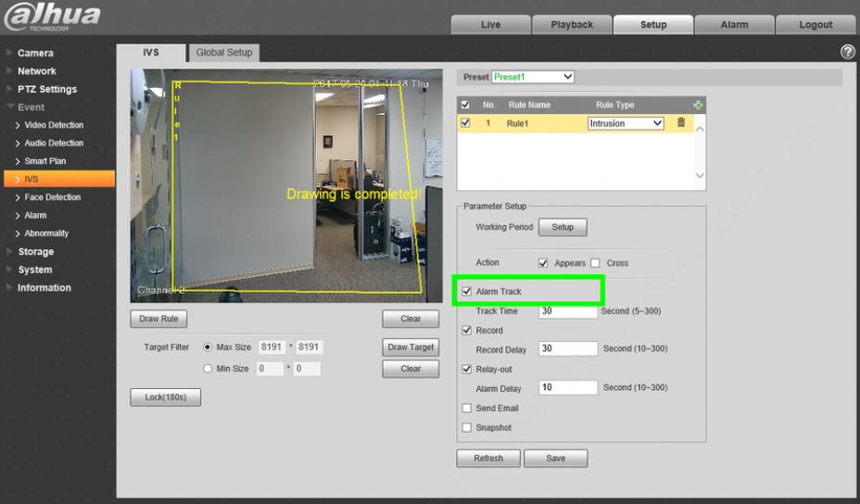Switch to the Live tab

click(490, 25)
